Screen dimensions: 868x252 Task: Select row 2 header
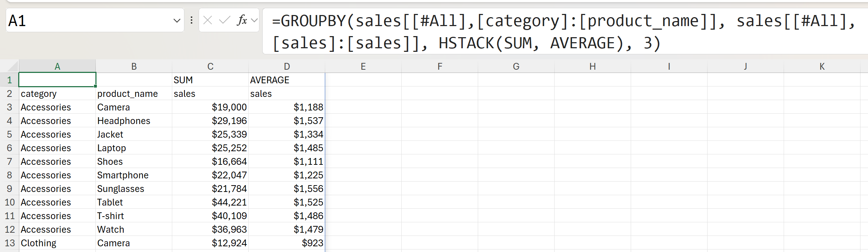[10, 94]
